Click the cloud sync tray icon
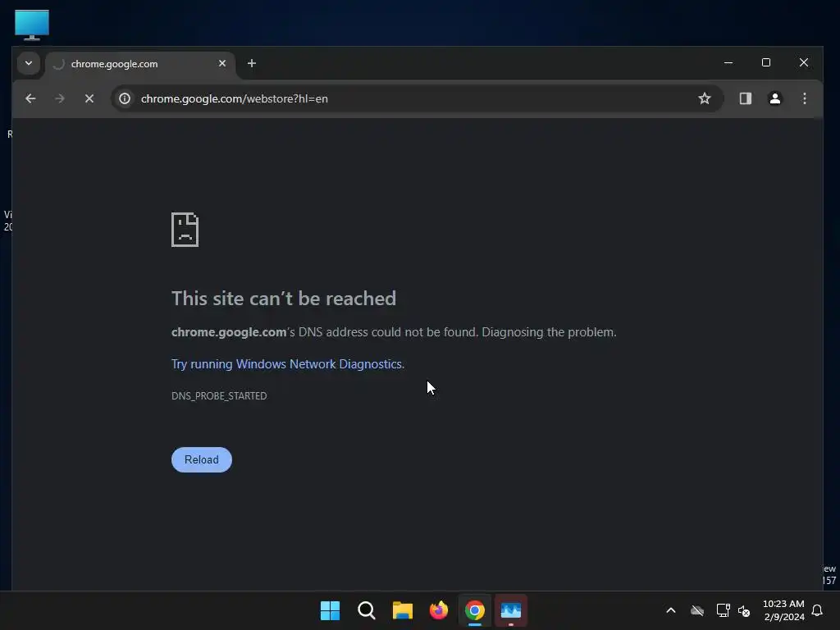Screen dimensions: 840x630 click(x=697, y=610)
